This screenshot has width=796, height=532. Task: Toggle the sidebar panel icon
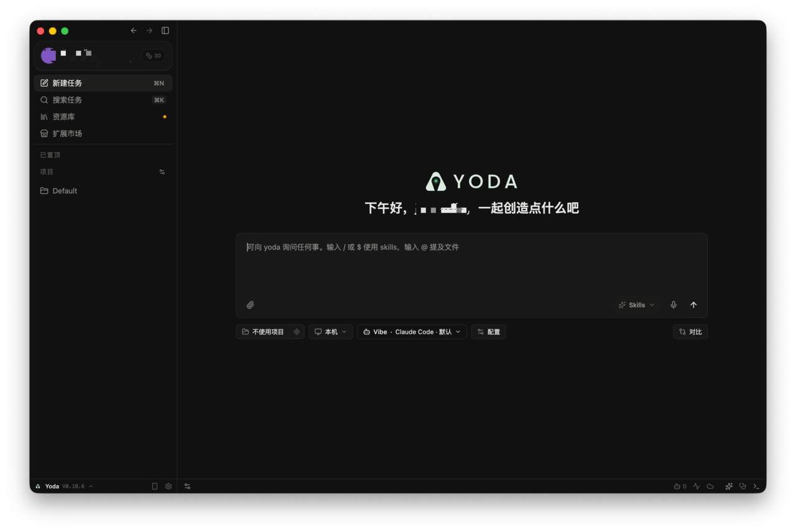[165, 30]
